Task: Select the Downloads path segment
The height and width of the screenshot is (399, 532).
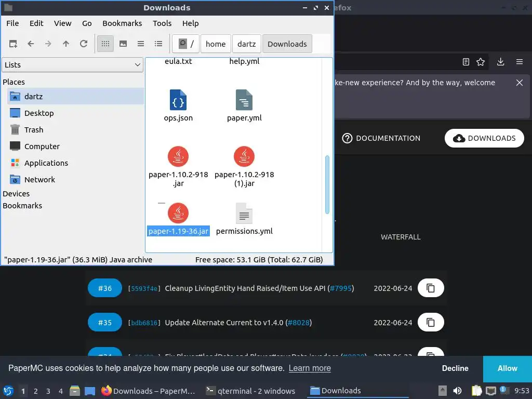Action: tap(287, 44)
